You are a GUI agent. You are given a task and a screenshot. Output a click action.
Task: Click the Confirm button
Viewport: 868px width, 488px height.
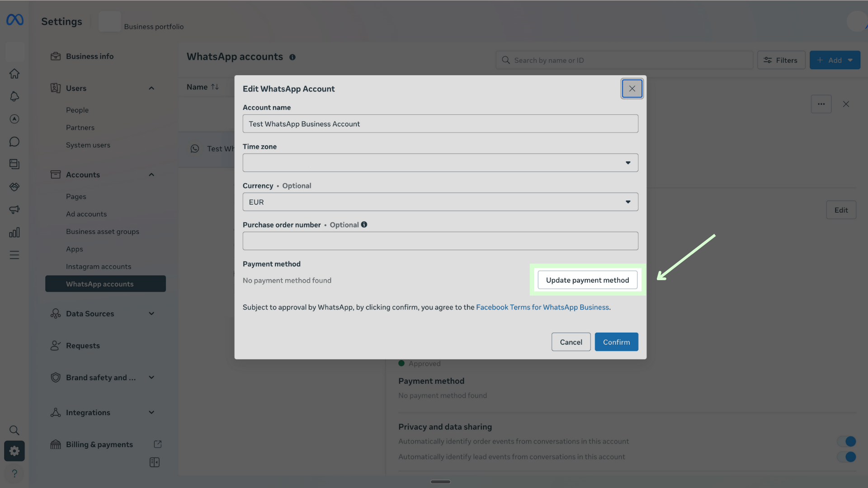click(x=616, y=342)
